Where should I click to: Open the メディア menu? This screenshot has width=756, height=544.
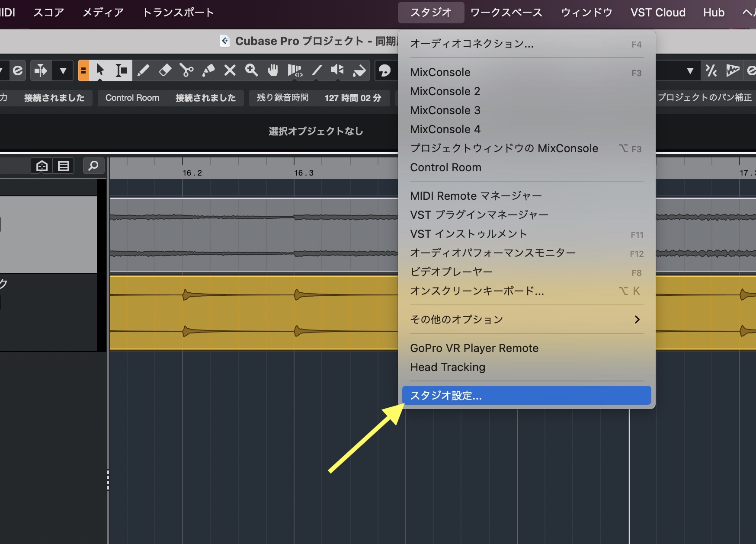103,12
